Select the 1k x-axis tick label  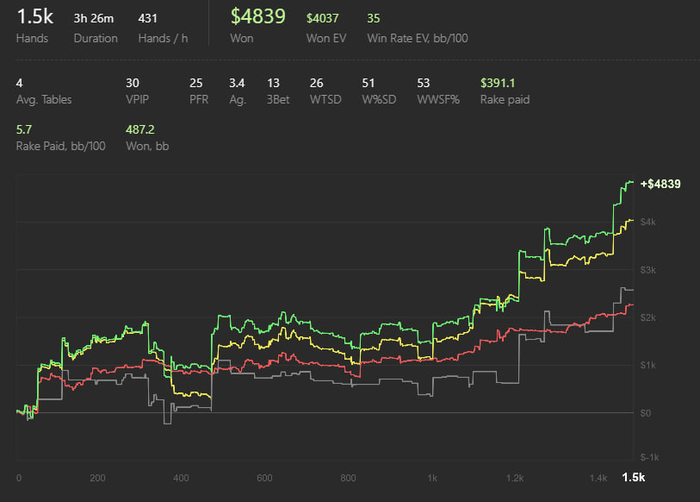coord(432,478)
